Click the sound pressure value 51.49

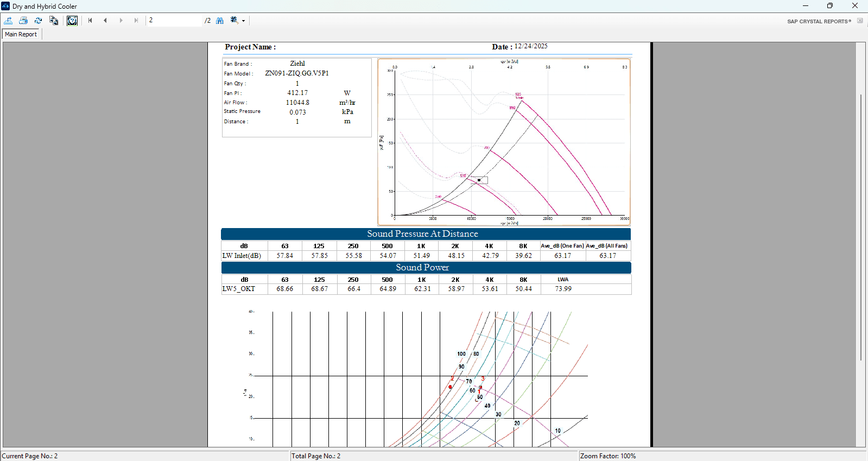tap(421, 256)
